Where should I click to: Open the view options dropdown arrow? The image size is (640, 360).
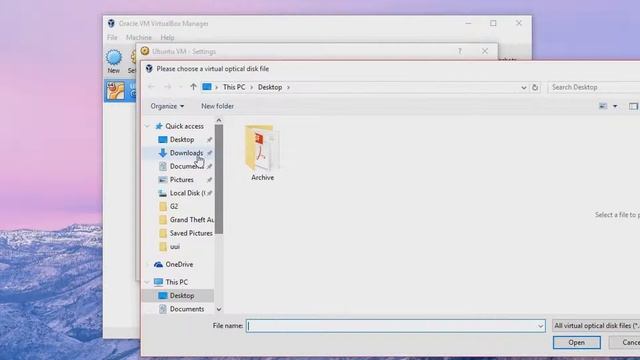pos(615,106)
